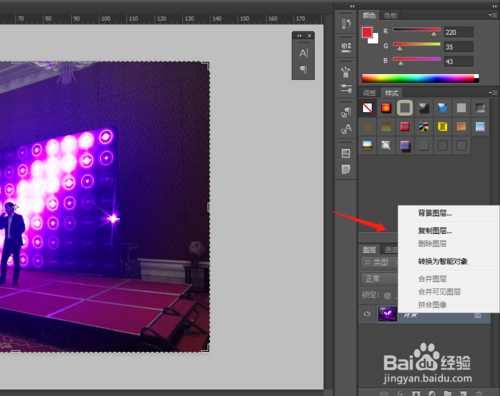
Task: Click the G value field showing 35
Action: pos(459,47)
